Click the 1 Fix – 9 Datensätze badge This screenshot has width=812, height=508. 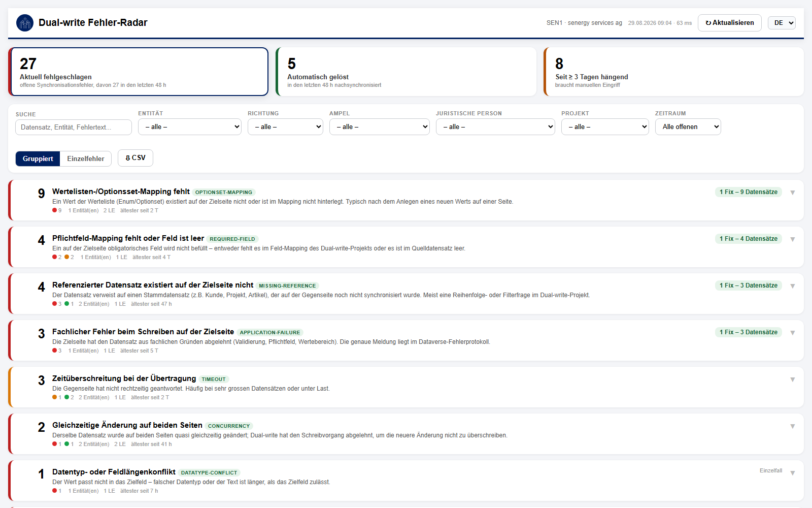click(x=749, y=192)
